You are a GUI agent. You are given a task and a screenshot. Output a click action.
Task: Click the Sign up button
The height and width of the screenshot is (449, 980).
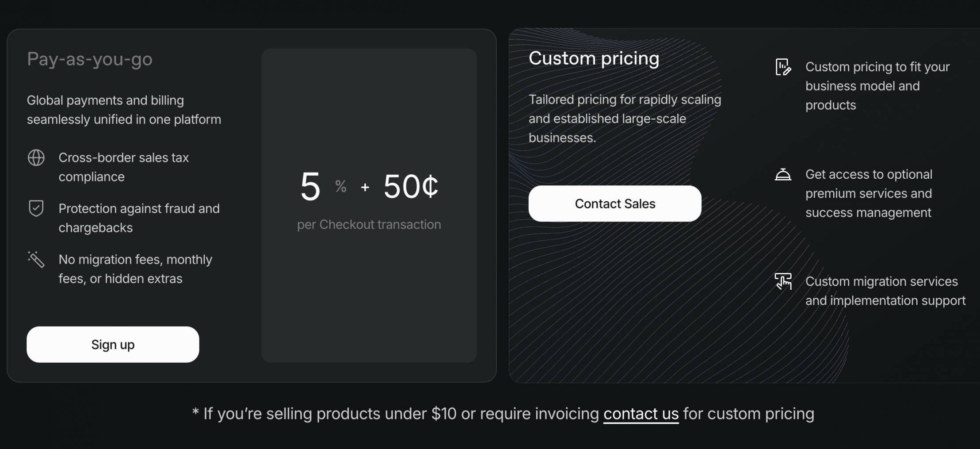(113, 344)
